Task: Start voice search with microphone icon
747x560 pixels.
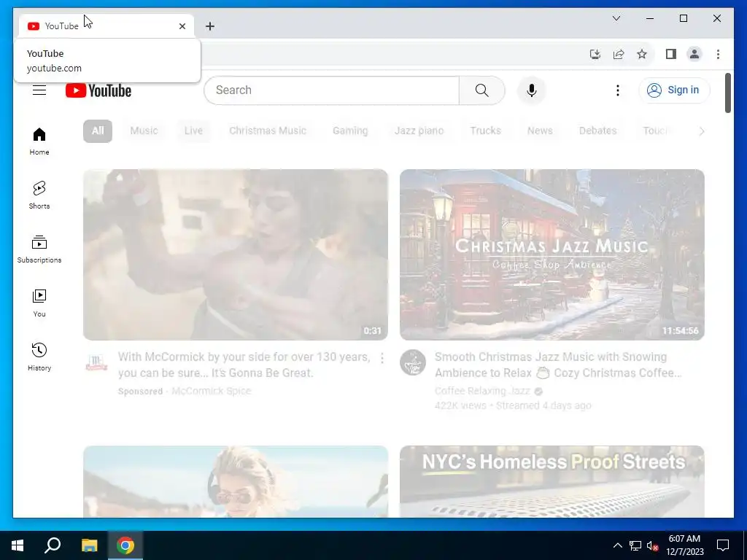Action: click(532, 90)
